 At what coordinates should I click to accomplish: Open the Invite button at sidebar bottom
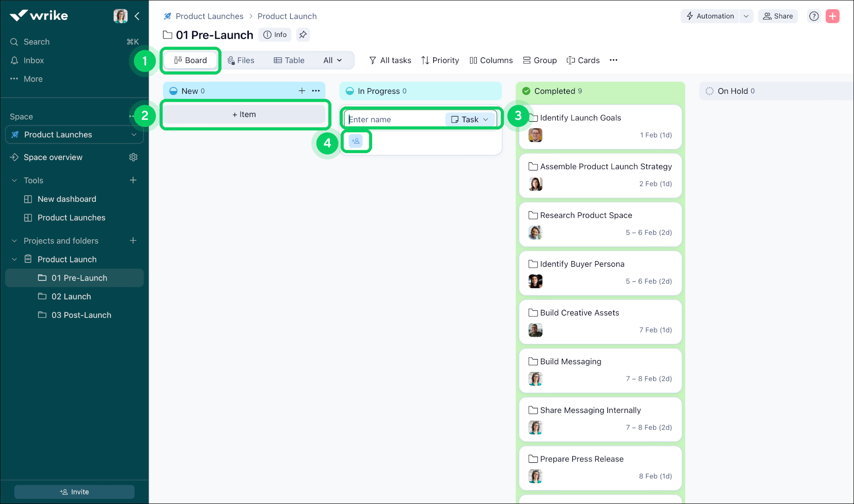click(74, 491)
